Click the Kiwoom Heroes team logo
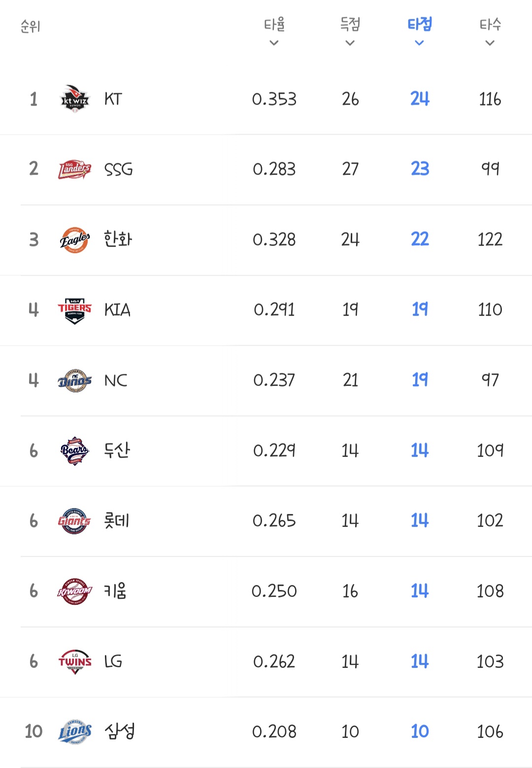 click(75, 591)
